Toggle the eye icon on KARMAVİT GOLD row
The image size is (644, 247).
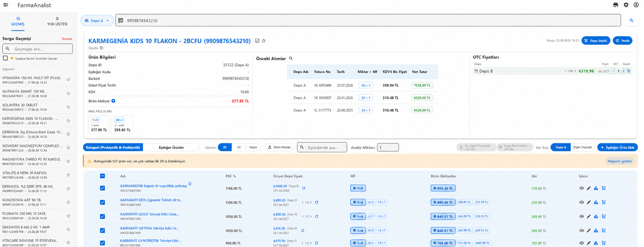click(582, 216)
